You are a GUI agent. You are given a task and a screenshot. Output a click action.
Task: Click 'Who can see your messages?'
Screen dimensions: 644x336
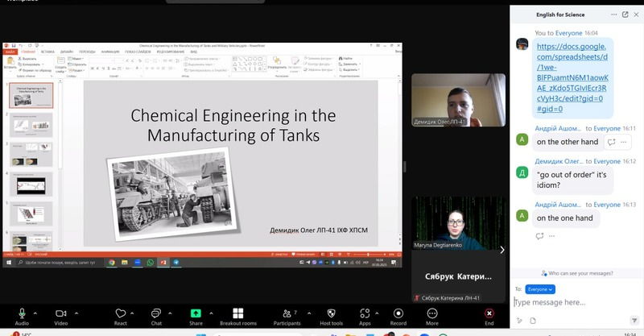click(x=577, y=273)
